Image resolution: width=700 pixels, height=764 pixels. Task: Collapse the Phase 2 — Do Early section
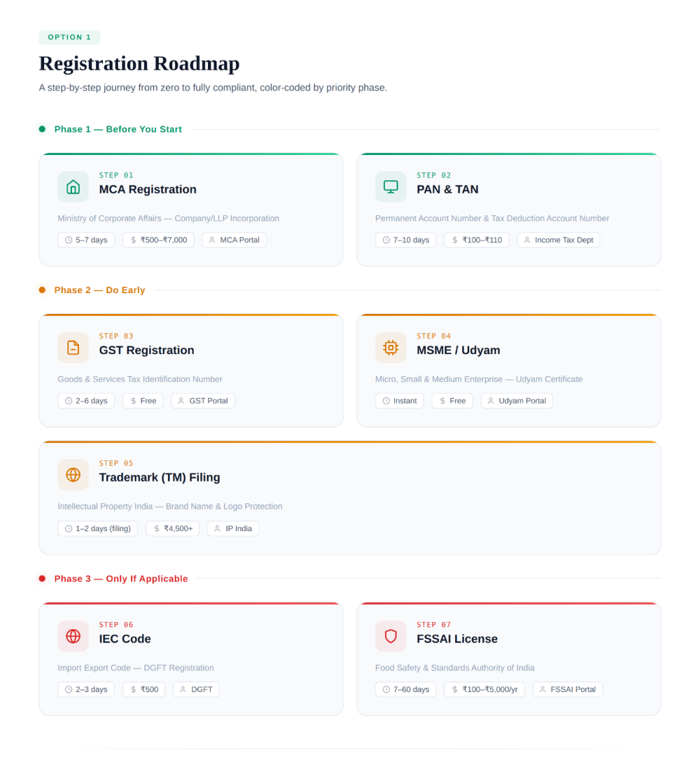pos(99,290)
